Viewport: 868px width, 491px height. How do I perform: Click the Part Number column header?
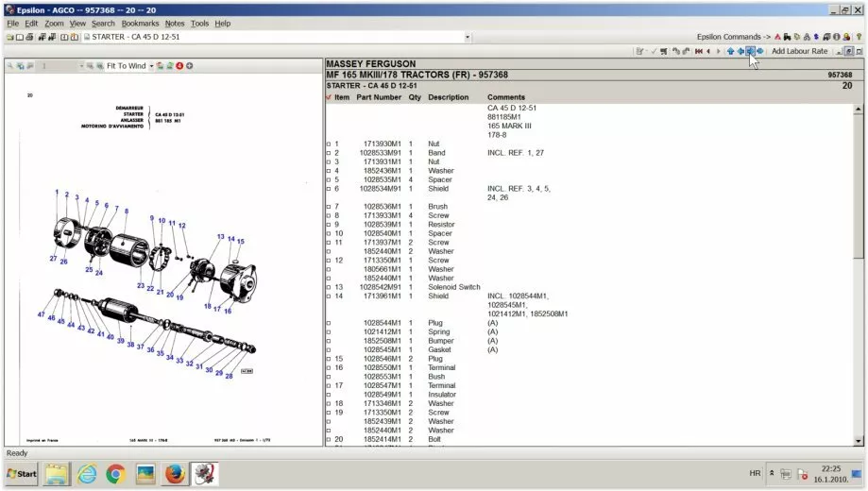click(379, 97)
